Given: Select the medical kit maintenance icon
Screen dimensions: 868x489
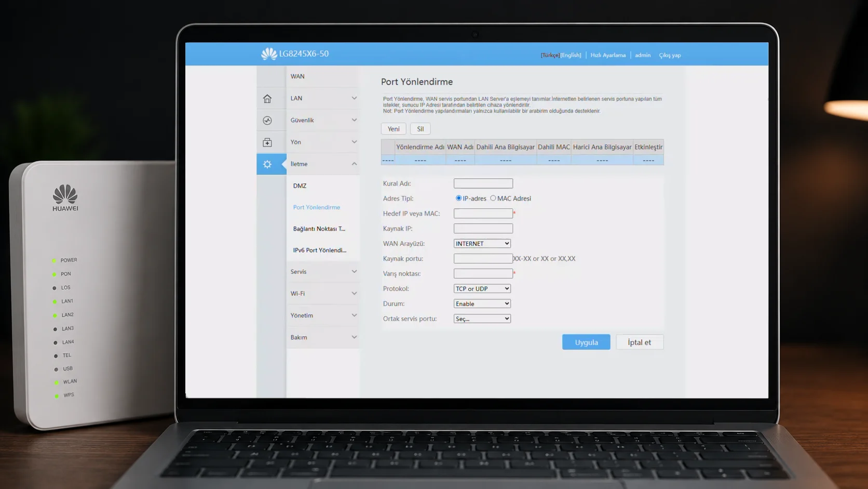Looking at the screenshot, I should pyautogui.click(x=267, y=142).
